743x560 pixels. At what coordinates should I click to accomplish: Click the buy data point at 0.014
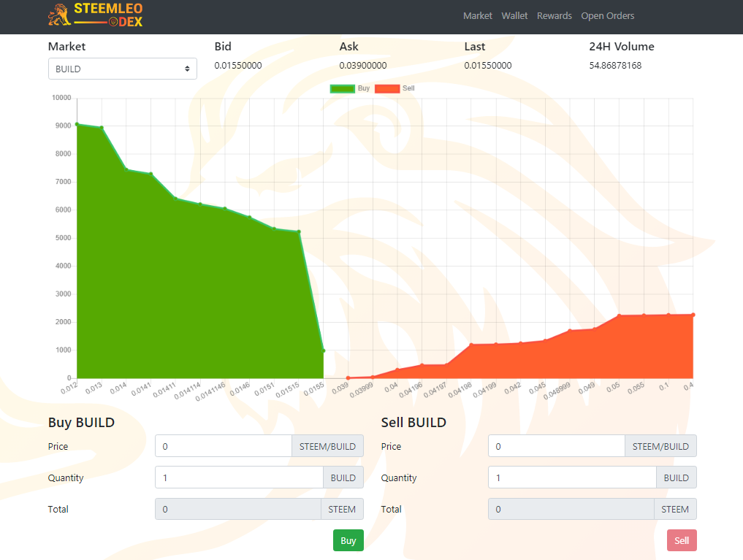(x=126, y=169)
